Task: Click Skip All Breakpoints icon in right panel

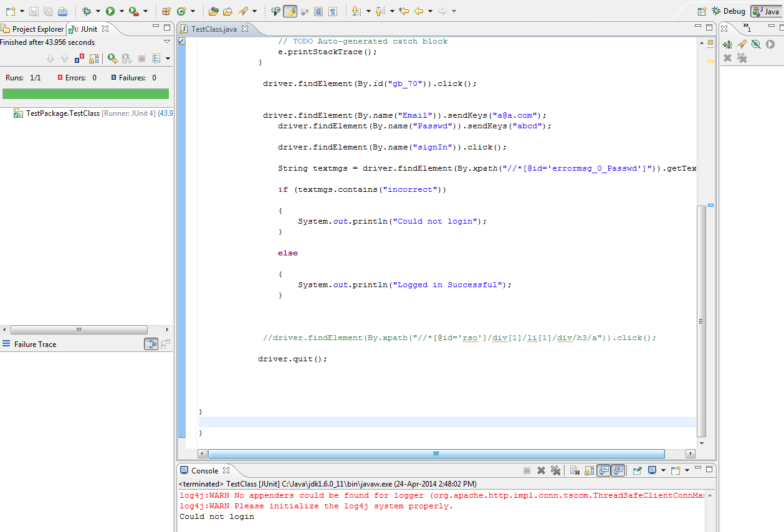Action: pos(755,44)
